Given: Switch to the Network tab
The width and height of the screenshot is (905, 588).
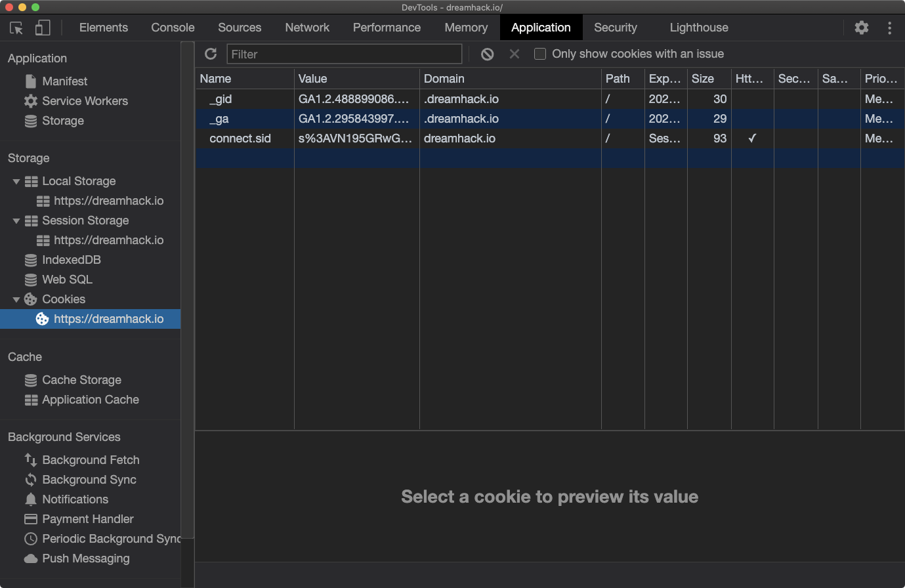Looking at the screenshot, I should point(307,28).
